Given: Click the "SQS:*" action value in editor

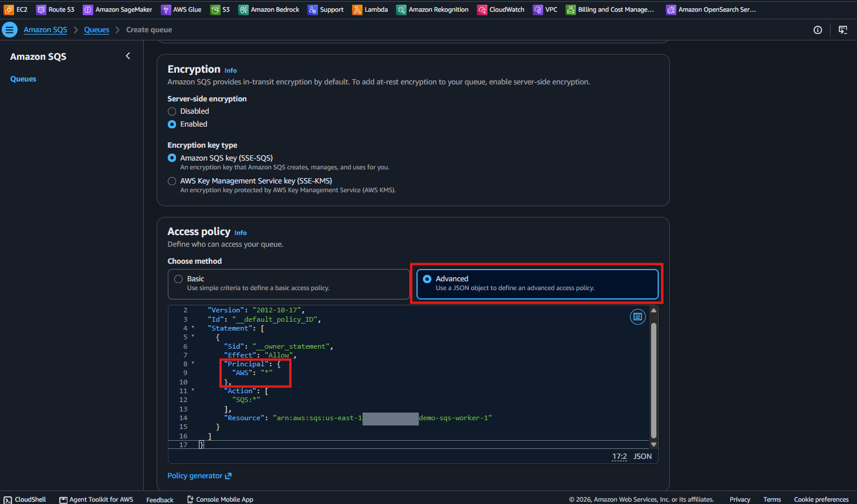Looking at the screenshot, I should [x=246, y=400].
